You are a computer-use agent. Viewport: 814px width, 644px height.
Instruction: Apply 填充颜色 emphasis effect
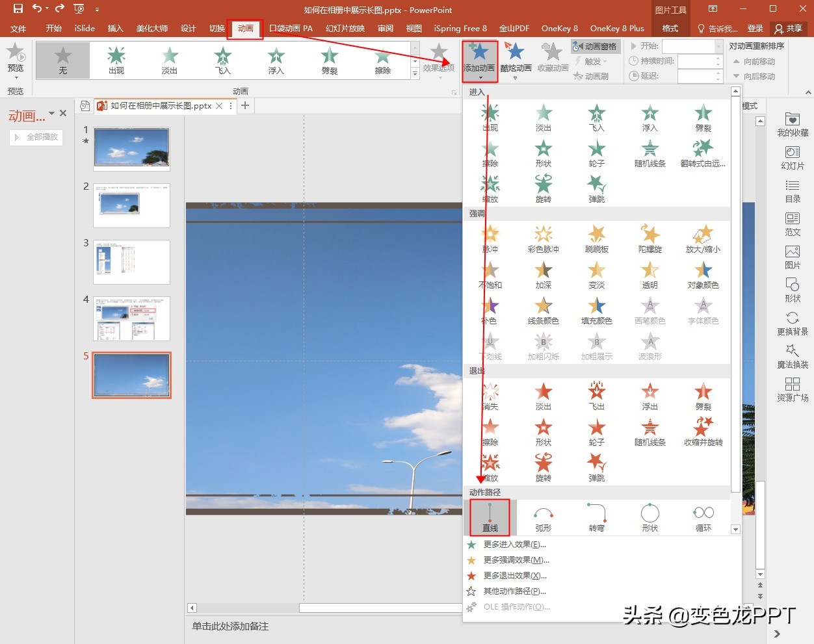[x=597, y=311]
